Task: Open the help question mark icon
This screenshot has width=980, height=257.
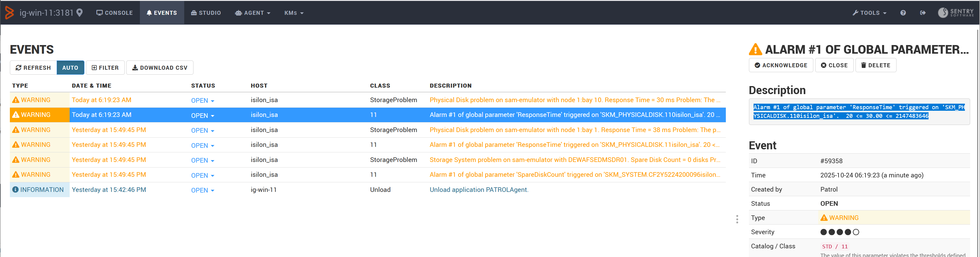Action: [x=903, y=13]
